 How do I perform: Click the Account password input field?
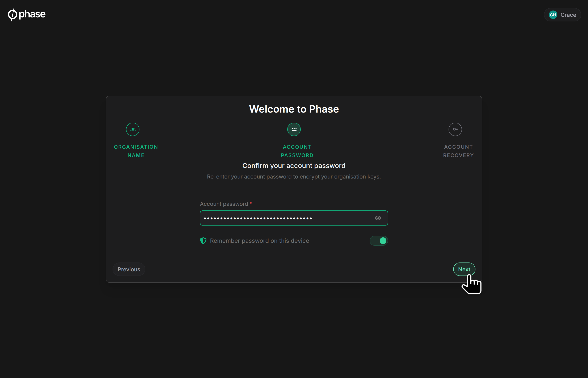[294, 218]
